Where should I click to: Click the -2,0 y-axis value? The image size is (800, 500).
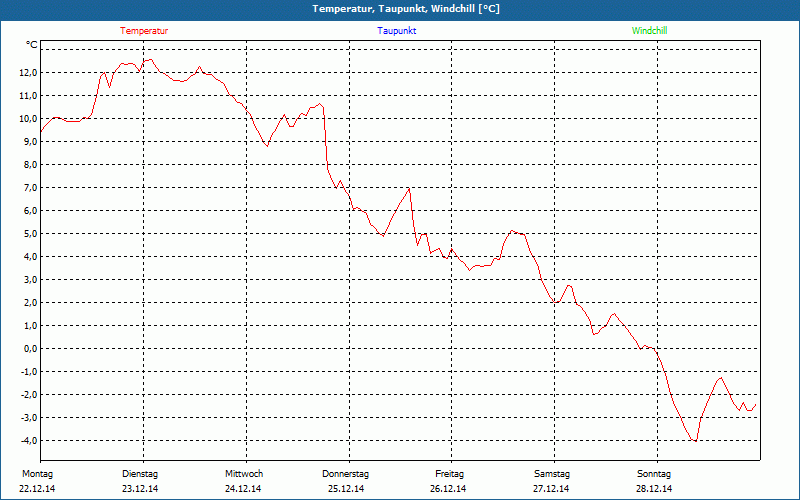click(x=29, y=394)
